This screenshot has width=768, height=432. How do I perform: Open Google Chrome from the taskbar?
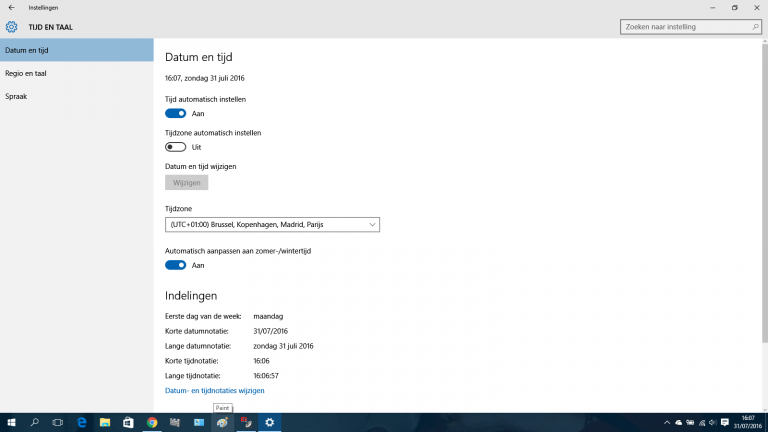click(152, 423)
